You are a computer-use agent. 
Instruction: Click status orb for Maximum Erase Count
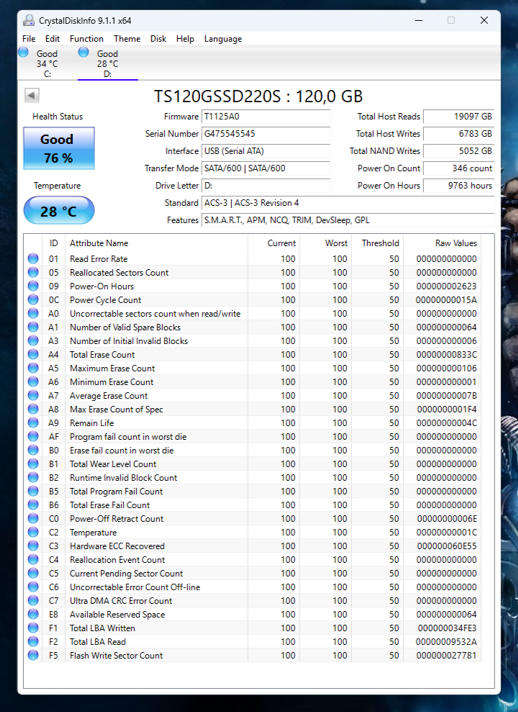[x=33, y=368]
